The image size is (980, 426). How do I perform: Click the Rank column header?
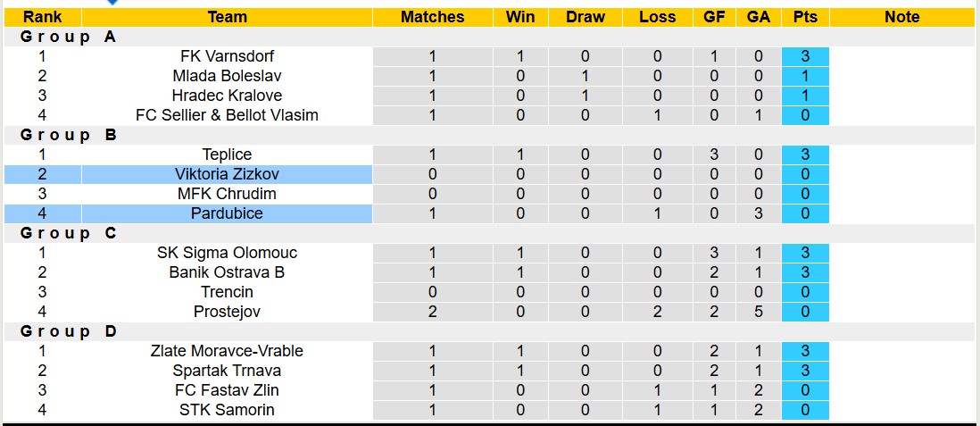tap(42, 17)
